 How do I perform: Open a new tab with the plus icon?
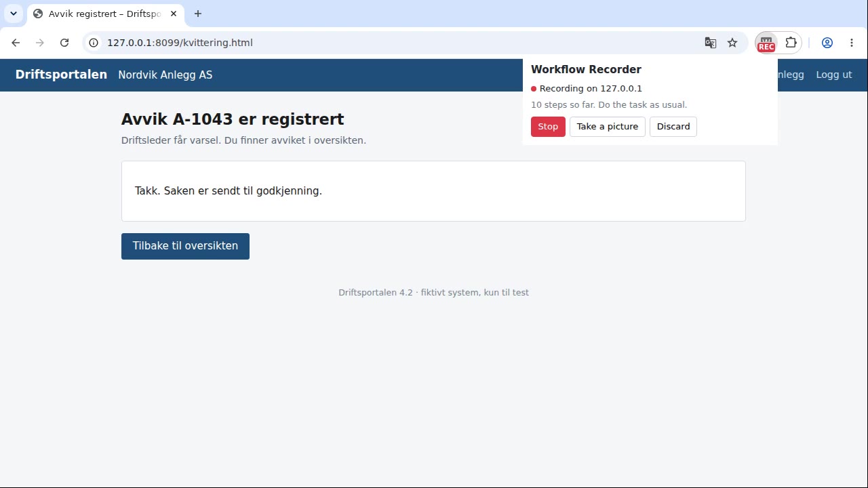point(198,14)
